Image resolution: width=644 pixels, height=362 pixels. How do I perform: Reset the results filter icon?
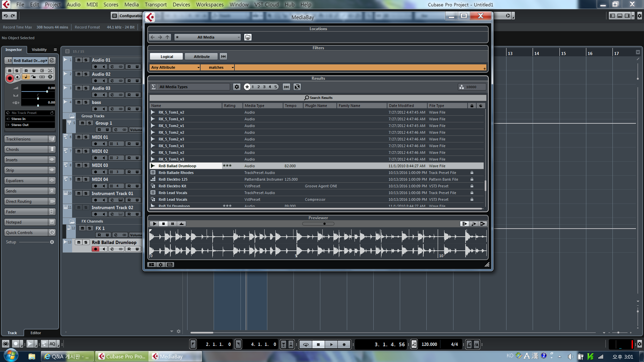(x=286, y=87)
